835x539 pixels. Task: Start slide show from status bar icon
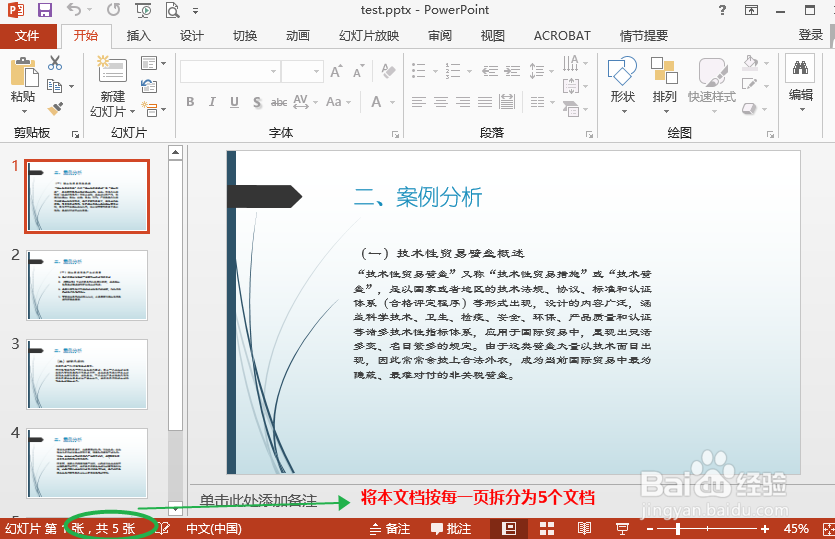[x=621, y=528]
